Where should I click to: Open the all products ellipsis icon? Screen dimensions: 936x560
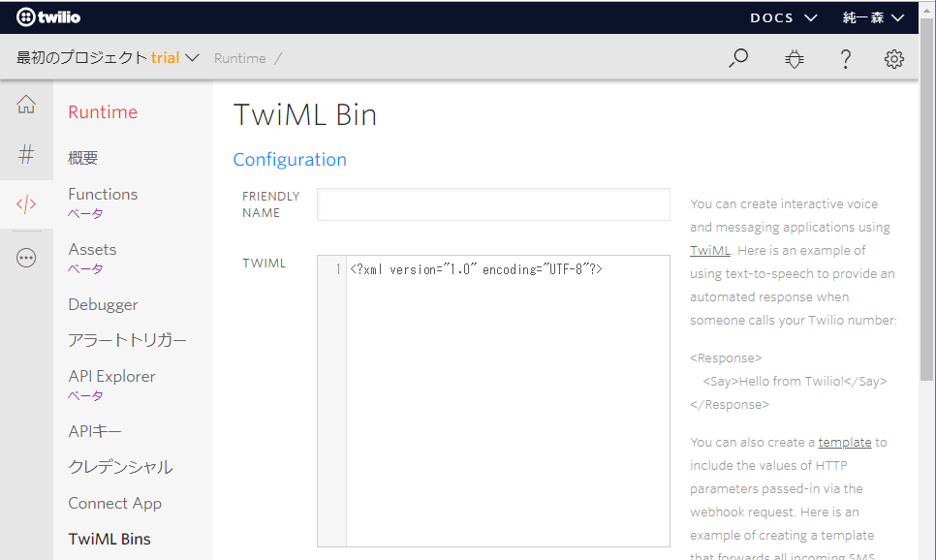click(x=26, y=258)
